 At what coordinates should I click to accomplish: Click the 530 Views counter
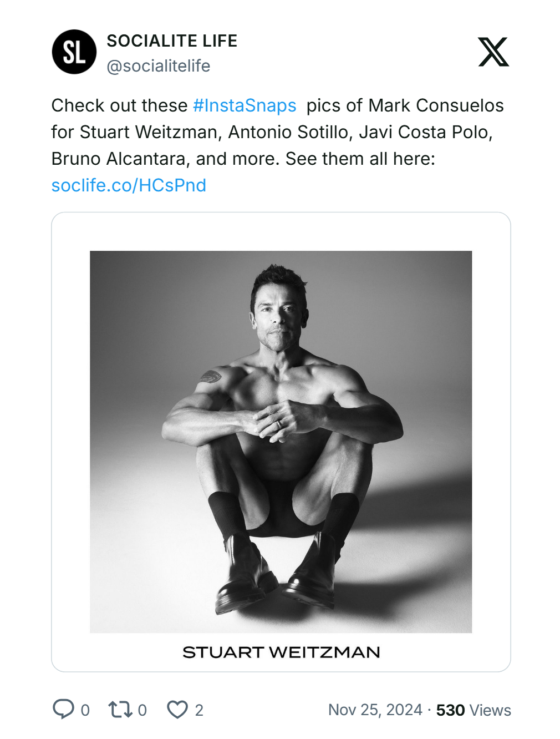click(x=474, y=710)
